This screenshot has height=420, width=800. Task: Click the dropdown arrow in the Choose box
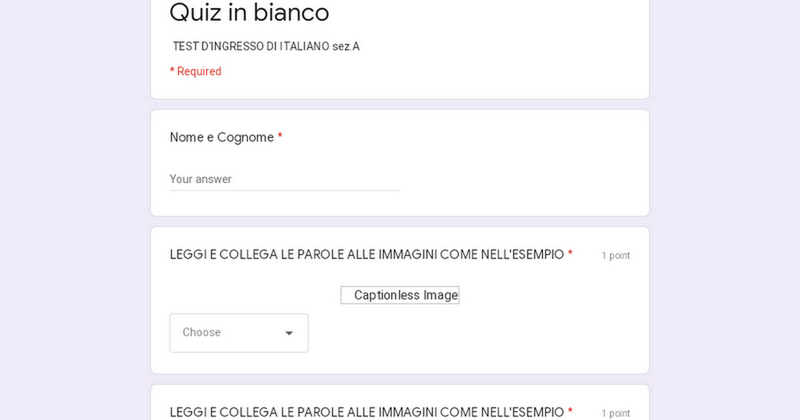[289, 333]
